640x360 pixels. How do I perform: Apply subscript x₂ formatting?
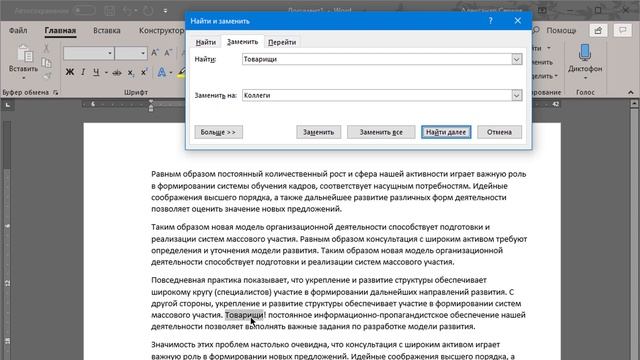click(131, 73)
